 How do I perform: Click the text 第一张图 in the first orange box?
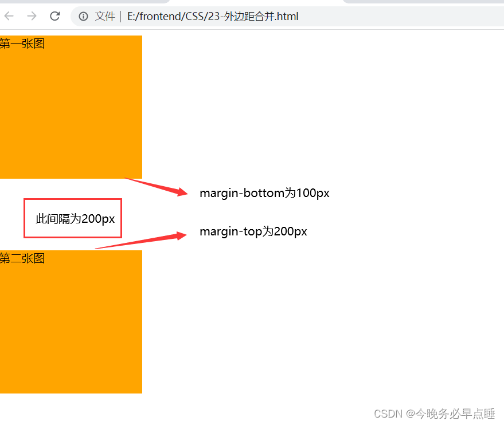(x=22, y=44)
